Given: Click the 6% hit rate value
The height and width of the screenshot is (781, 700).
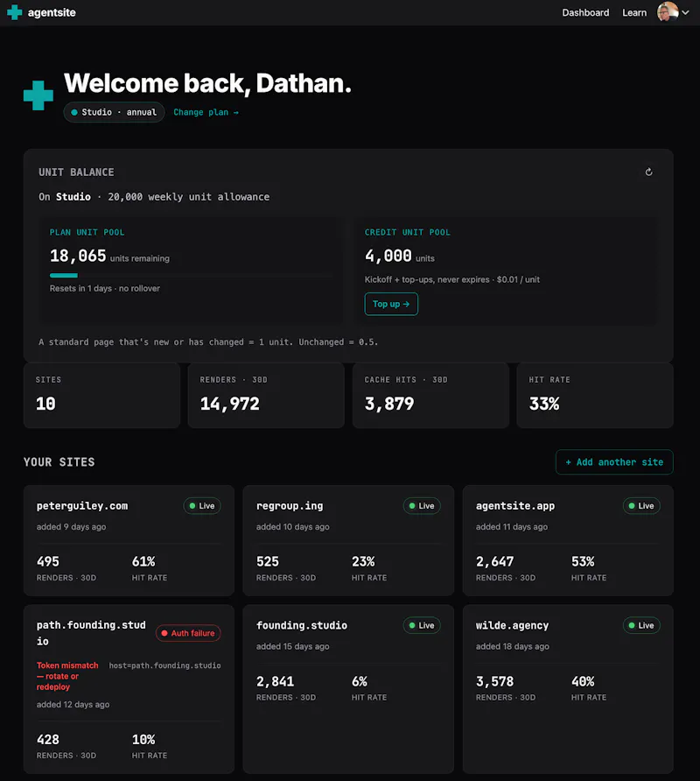Looking at the screenshot, I should [360, 681].
